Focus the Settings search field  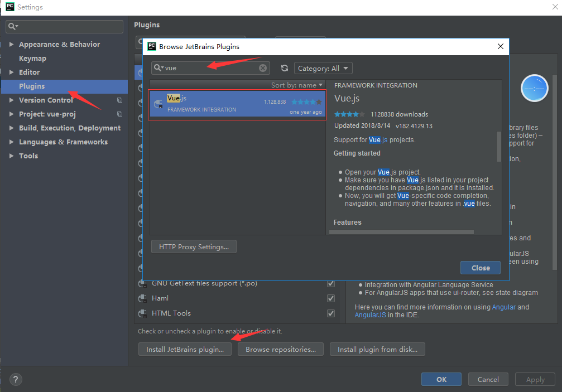point(65,27)
